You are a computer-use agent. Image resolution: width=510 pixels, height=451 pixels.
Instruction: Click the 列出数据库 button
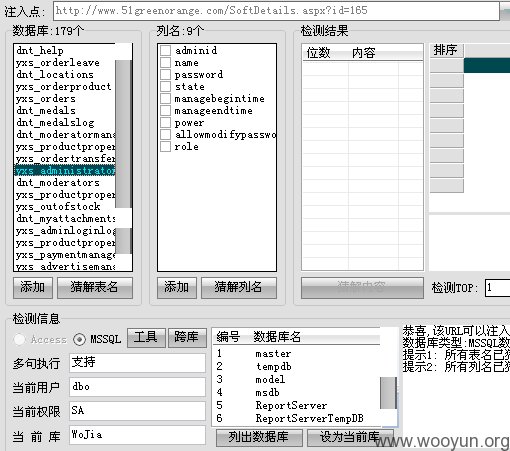click(259, 437)
